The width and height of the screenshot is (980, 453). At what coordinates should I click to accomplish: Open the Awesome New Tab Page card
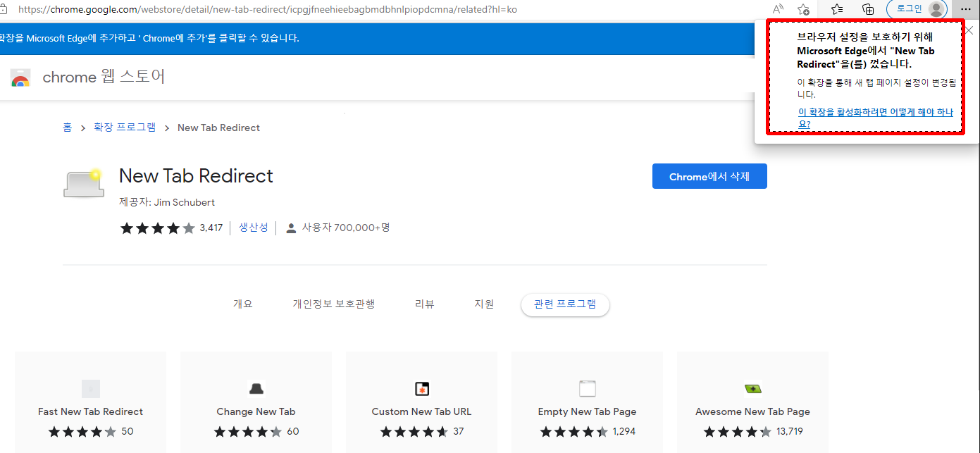pyautogui.click(x=752, y=402)
